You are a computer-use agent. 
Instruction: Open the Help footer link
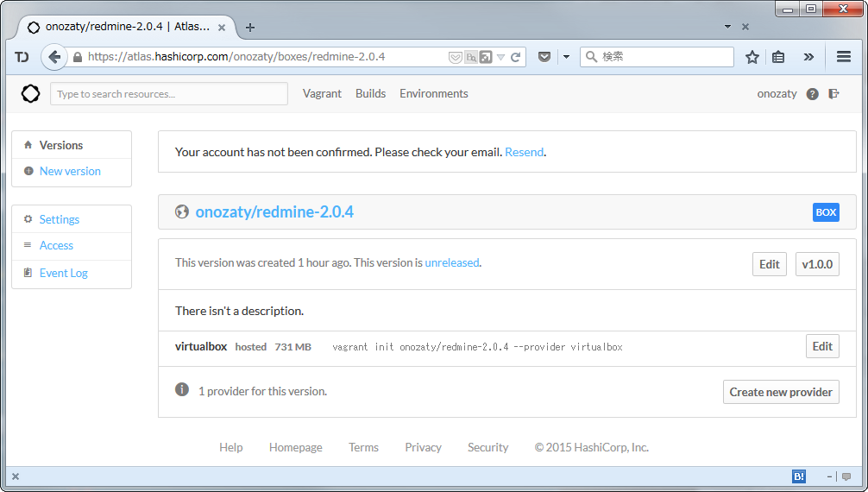[x=231, y=447]
